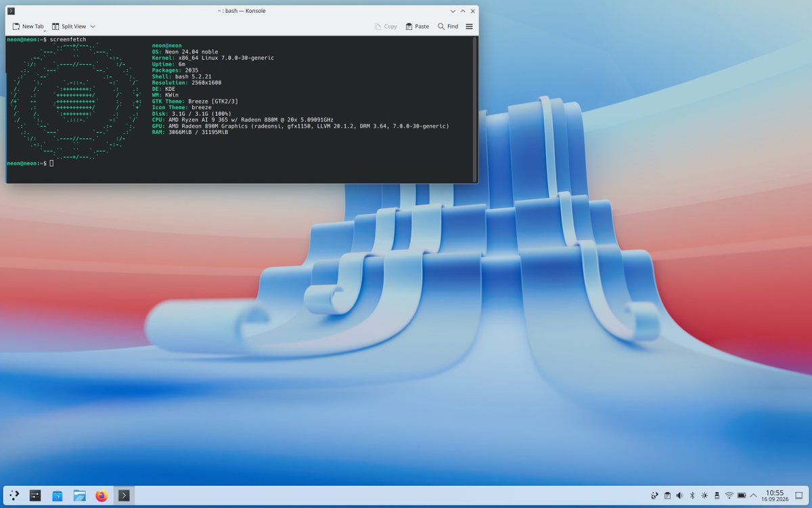Click the 'CPU: AMD Ryzen AI 9 365' line

coord(243,120)
